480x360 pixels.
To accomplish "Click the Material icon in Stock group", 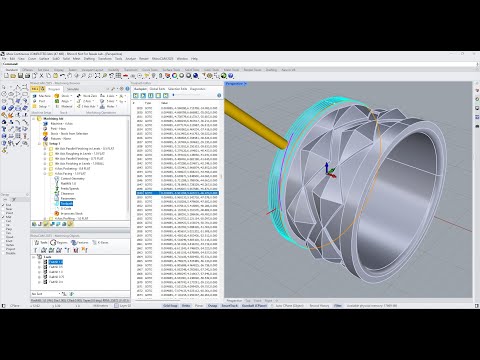I will (57, 106).
